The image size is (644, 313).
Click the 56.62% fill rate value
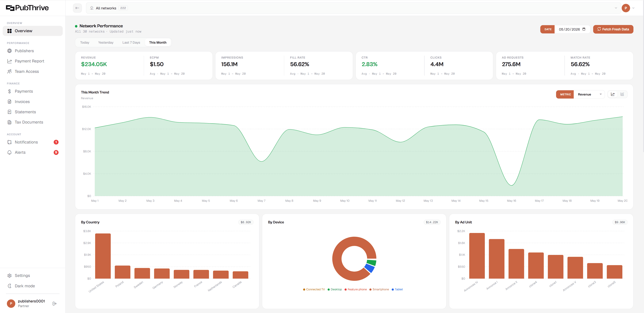(299, 64)
